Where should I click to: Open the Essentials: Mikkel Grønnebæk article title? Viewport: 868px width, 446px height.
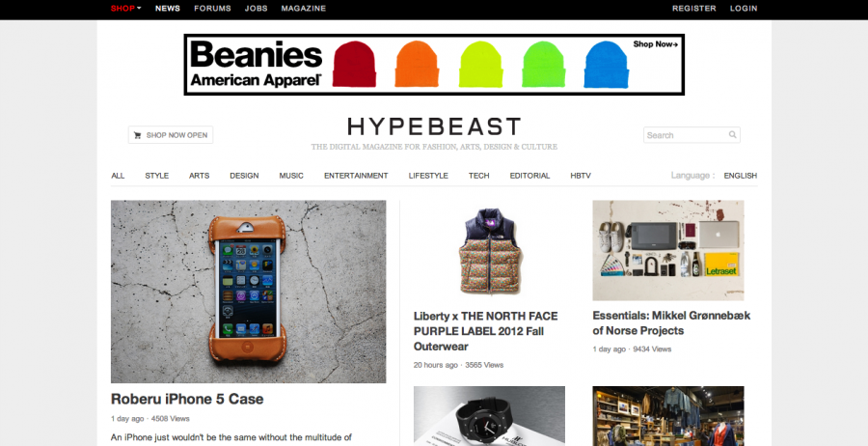pos(671,323)
